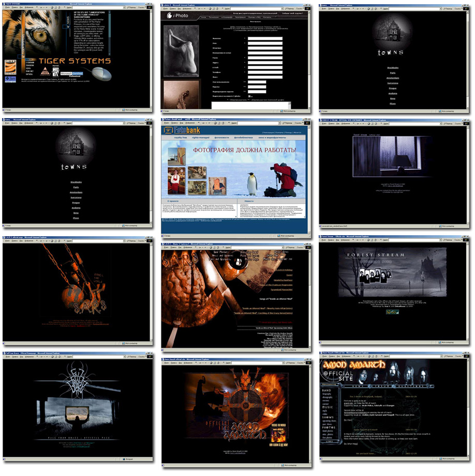Select the royalty free tab on Fotobank

(181, 138)
